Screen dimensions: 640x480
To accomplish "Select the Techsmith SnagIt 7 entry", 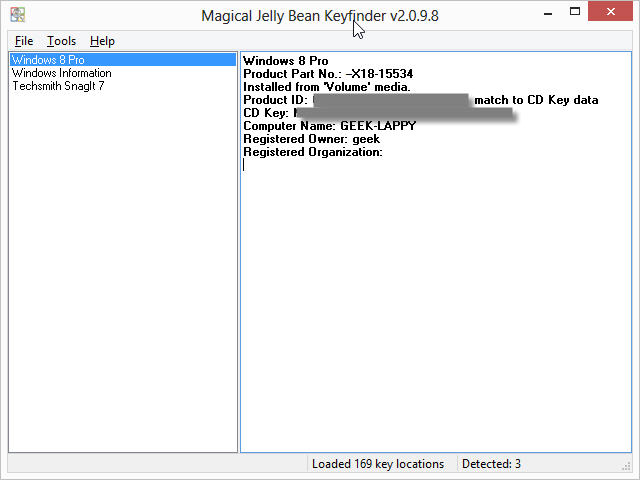I will point(58,86).
